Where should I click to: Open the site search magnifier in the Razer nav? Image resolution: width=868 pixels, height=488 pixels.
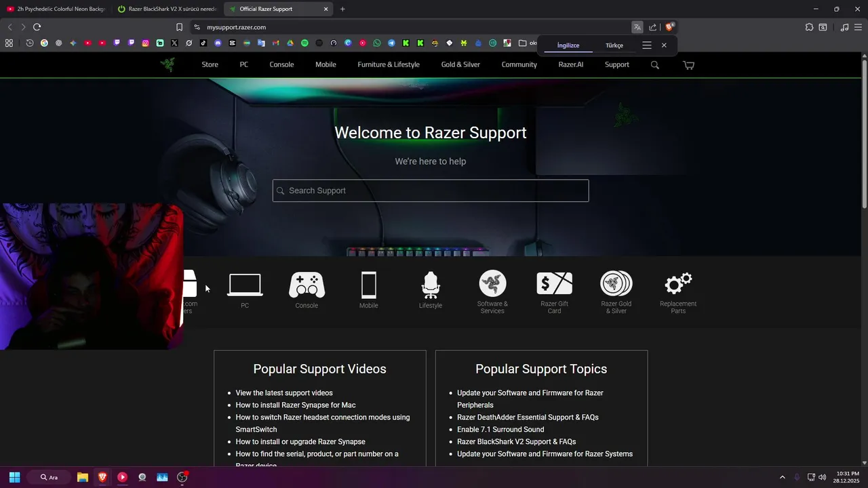[654, 65]
